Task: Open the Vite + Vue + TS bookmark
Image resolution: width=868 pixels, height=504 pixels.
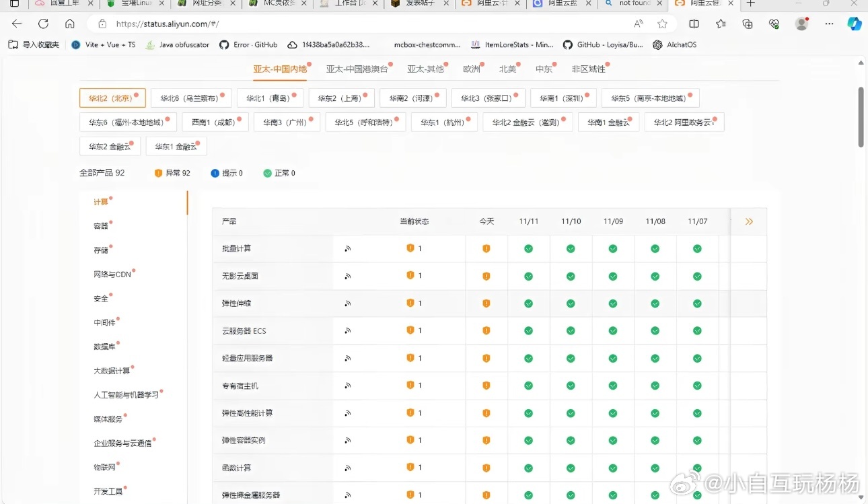Action: pos(103,45)
